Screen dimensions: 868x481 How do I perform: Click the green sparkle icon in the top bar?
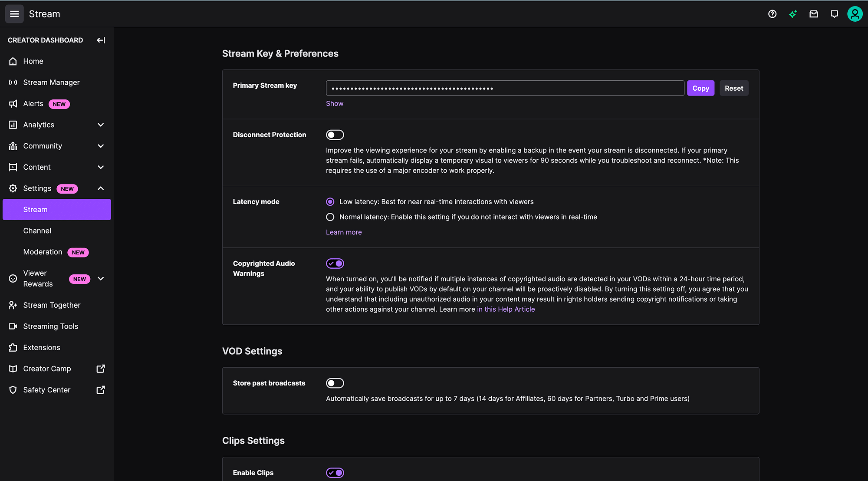click(793, 14)
